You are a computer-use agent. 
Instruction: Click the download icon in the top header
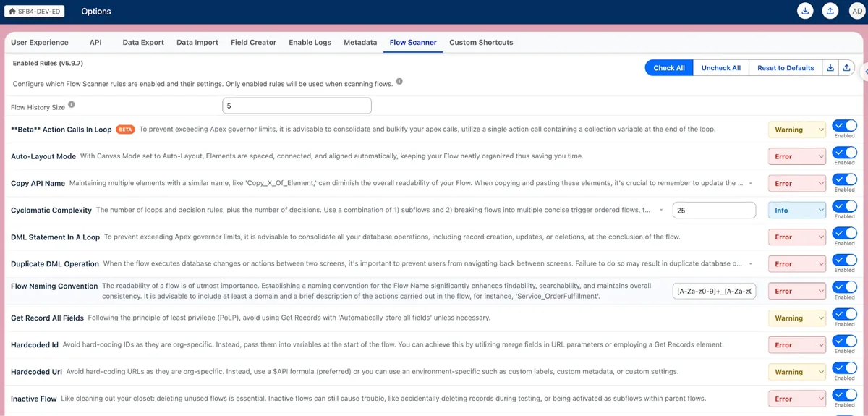click(804, 11)
